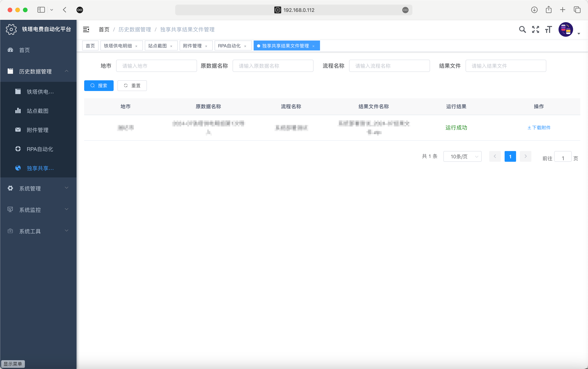Open the font size settings icon
This screenshot has height=369, width=588.
[548, 29]
